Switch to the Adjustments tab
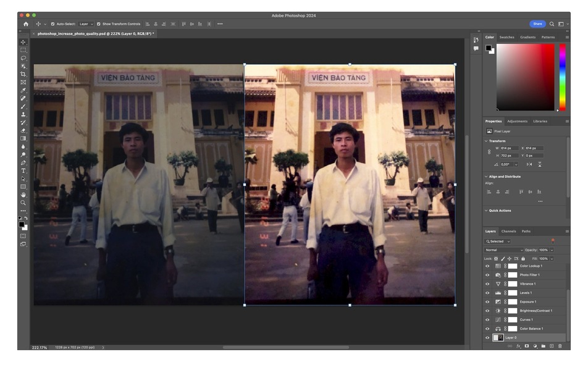Image resolution: width=588 pixels, height=373 pixels. pos(517,122)
